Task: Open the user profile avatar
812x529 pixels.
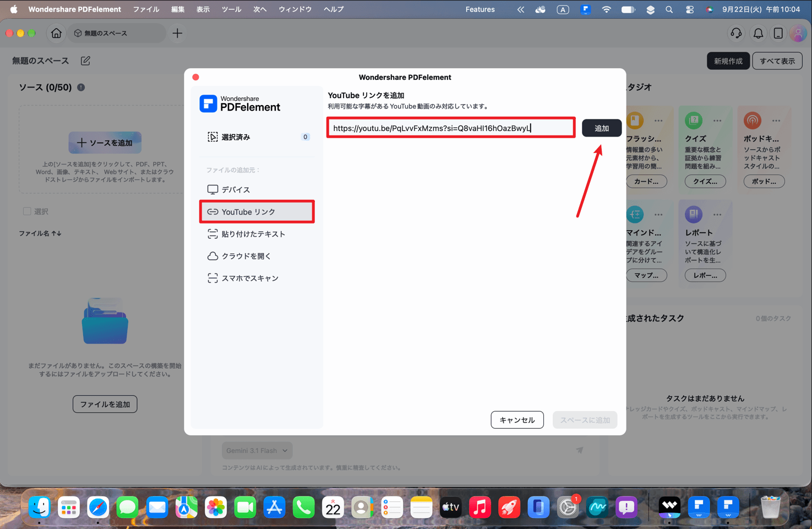Action: coord(798,33)
